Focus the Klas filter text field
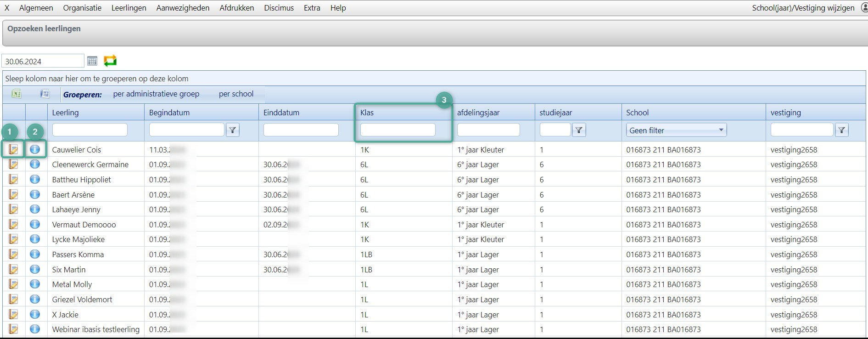868x339 pixels. pos(398,130)
